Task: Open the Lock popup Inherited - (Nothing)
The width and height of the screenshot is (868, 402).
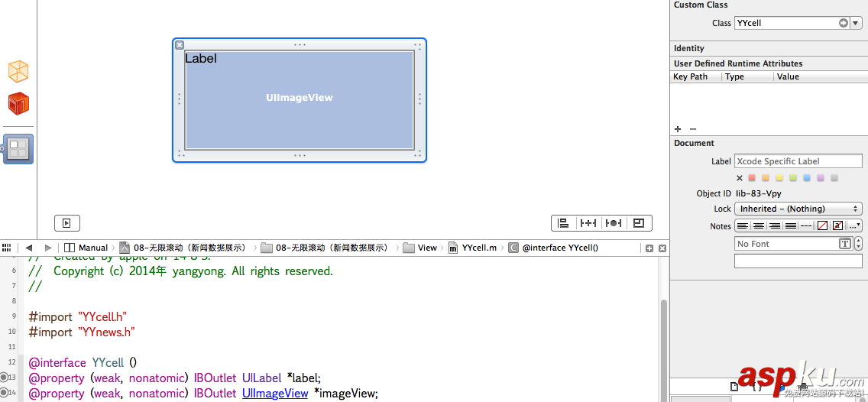Action: tap(798, 209)
